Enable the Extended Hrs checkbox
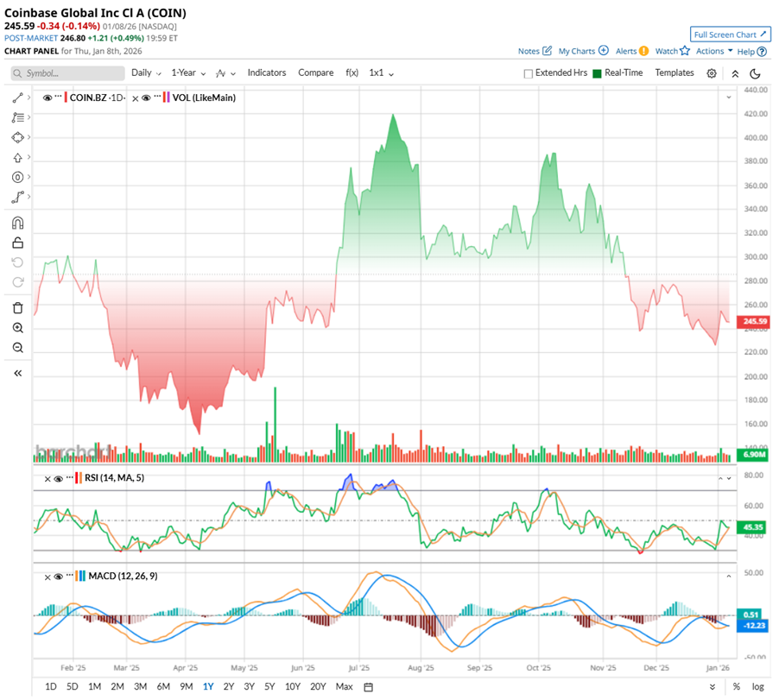Screen dimensions: 779x700 (528, 73)
